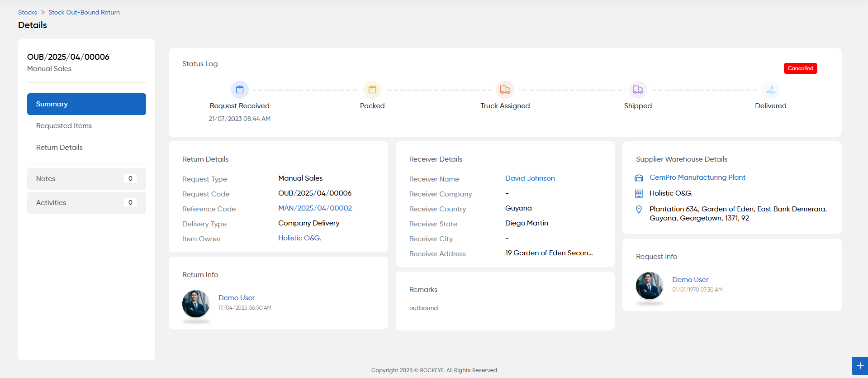The image size is (868, 378).
Task: Open the Summary tab in sidebar
Action: [x=86, y=104]
